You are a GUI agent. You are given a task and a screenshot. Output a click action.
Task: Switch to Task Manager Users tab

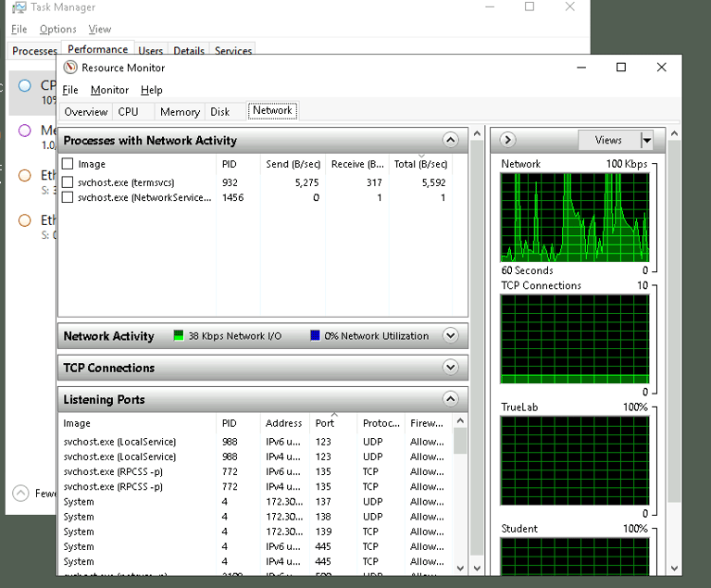151,51
